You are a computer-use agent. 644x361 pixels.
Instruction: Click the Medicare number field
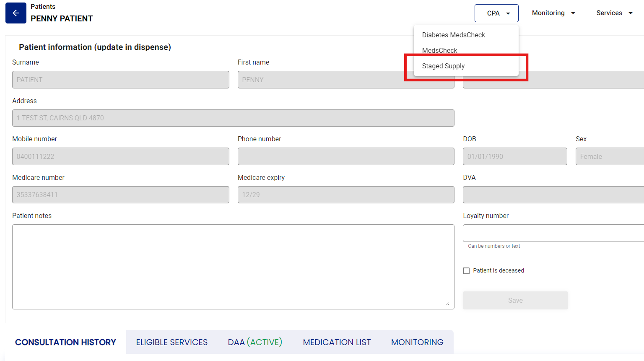(121, 195)
